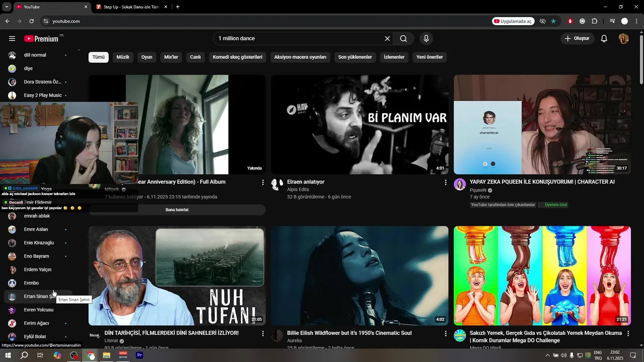Open File Explorer from the taskbar
This screenshot has width=644, height=362.
click(x=107, y=355)
